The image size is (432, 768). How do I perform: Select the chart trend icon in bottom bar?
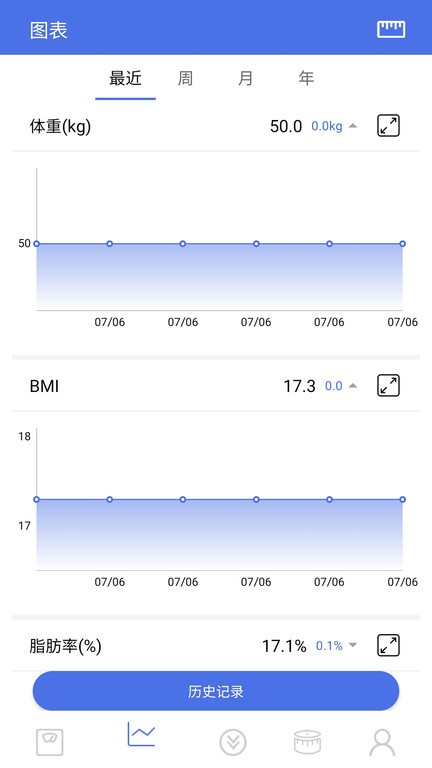click(142, 734)
